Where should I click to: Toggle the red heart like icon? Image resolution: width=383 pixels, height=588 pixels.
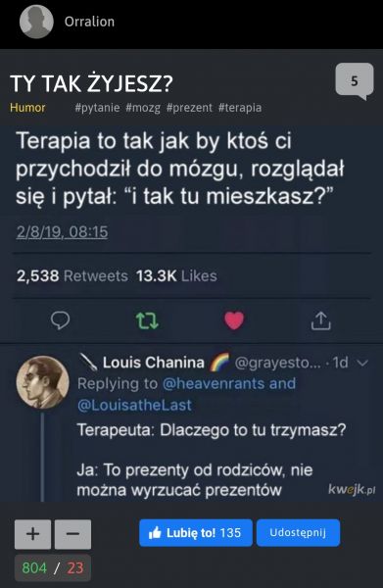point(234,320)
